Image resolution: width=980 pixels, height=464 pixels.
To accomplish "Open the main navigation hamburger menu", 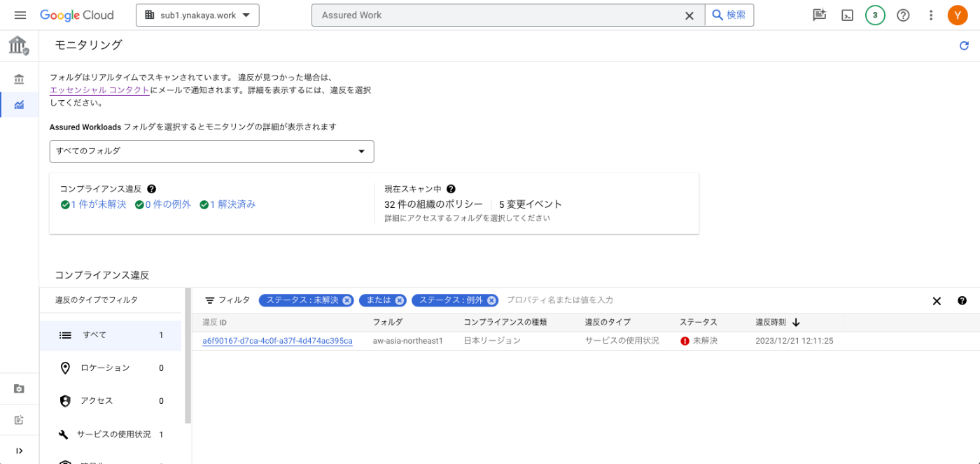I will pyautogui.click(x=20, y=15).
